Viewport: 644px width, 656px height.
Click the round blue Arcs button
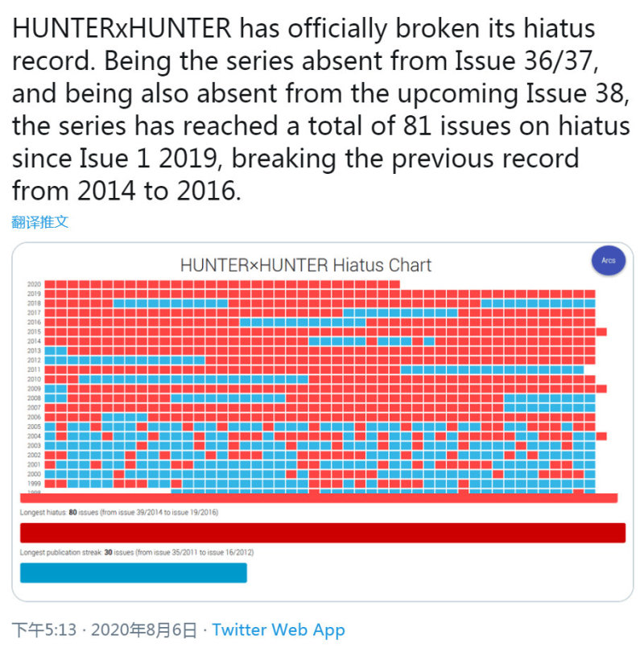pyautogui.click(x=608, y=260)
